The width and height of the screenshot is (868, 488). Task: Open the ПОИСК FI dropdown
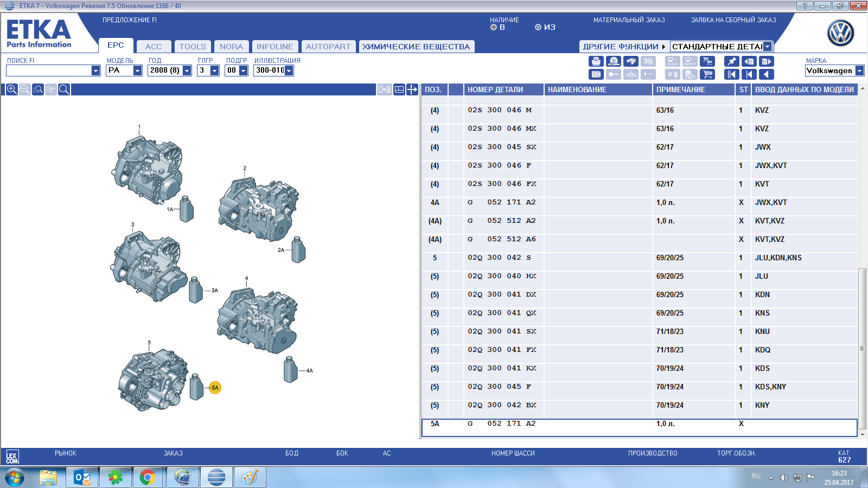tap(96, 70)
